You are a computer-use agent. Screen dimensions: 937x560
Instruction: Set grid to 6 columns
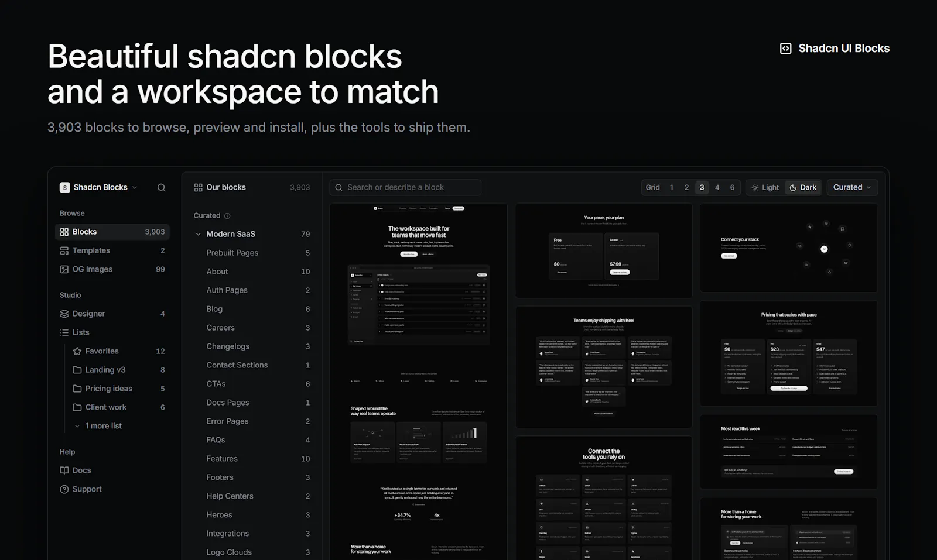[732, 187]
